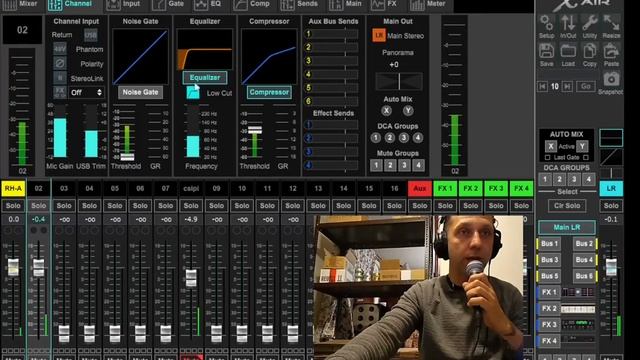This screenshot has height=360, width=640.
Task: Open the In/Out routing icon
Action: coord(568,23)
